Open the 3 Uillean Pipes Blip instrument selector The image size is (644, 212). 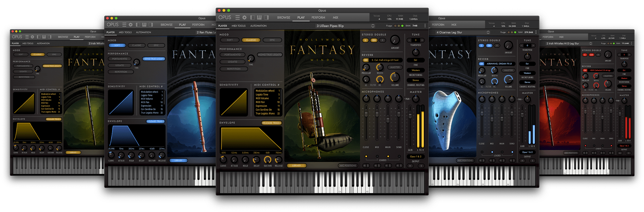coord(345,26)
